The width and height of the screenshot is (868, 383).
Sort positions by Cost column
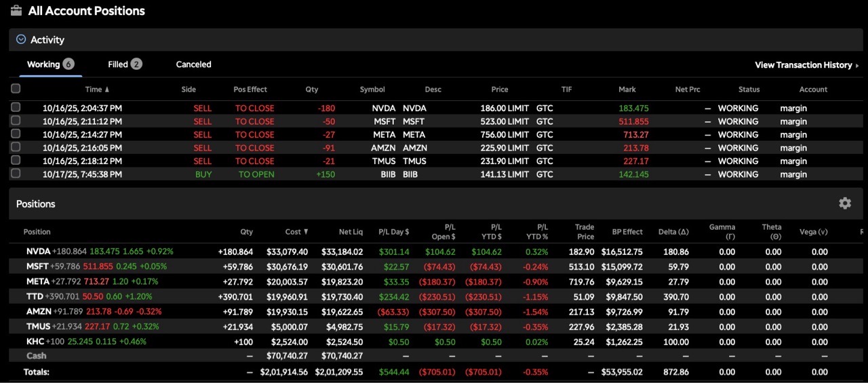click(x=296, y=232)
